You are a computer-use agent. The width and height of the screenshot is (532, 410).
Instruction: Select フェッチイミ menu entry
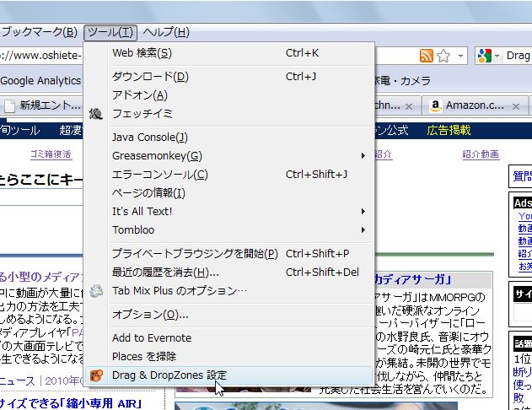[229, 114]
